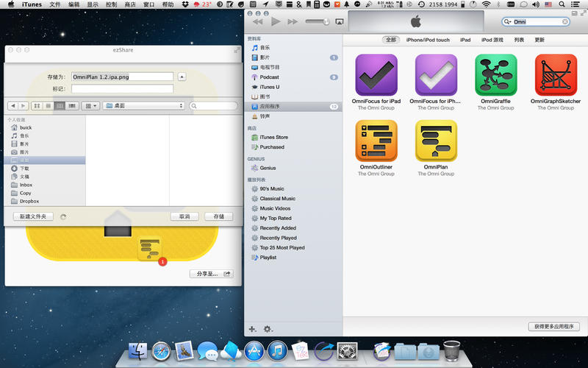This screenshot has width=588, height=368.
Task: Open the 商店 menu in menu bar
Action: pyautogui.click(x=130, y=4)
